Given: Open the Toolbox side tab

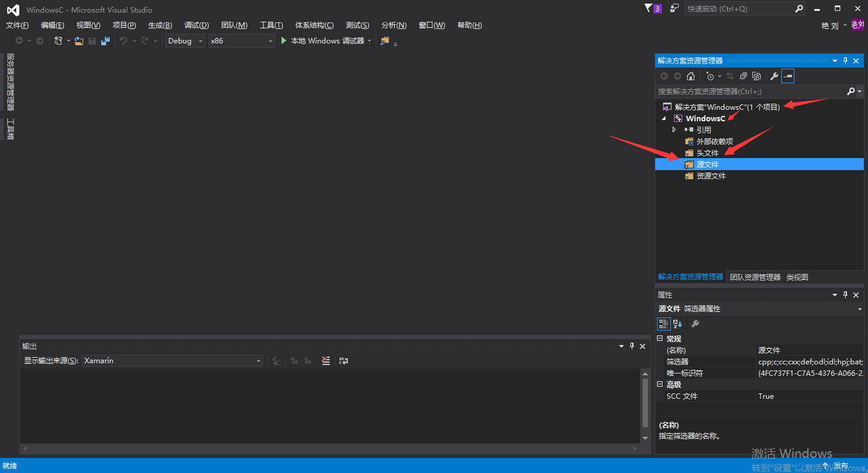Looking at the screenshot, I should tap(10, 129).
